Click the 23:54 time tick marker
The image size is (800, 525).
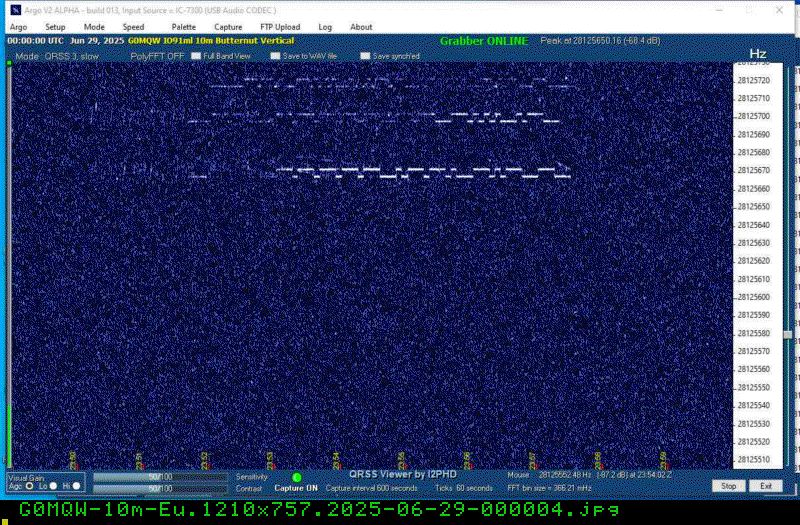[x=336, y=461]
